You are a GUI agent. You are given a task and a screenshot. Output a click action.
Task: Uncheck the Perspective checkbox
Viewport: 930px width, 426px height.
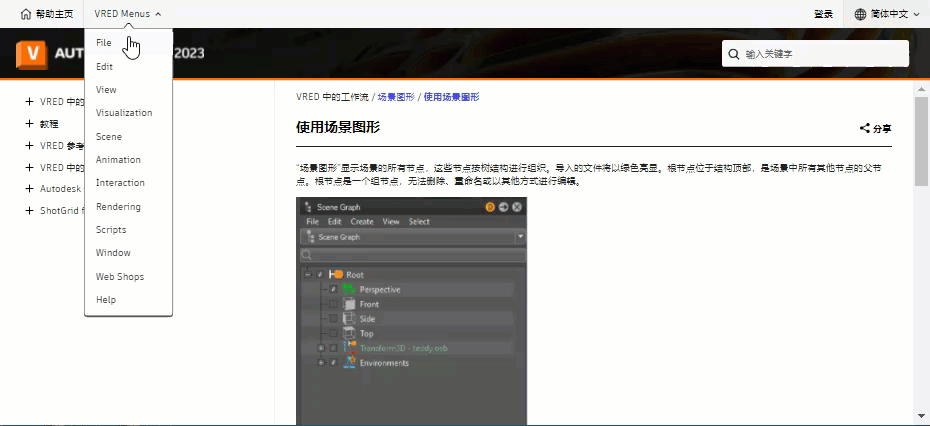333,290
